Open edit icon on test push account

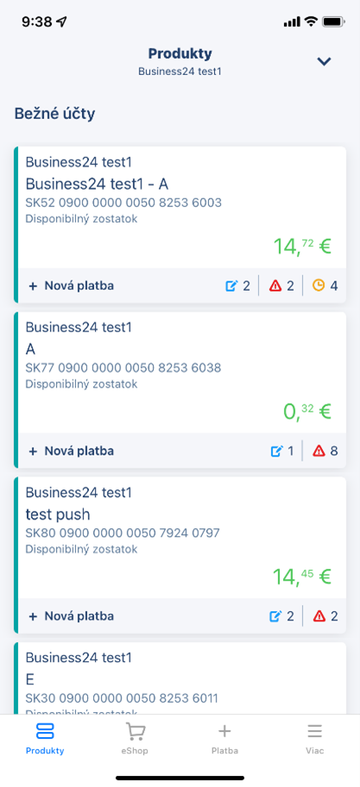(x=276, y=616)
